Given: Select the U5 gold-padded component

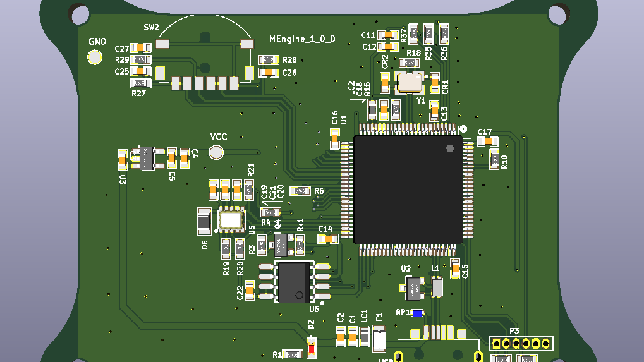Looking at the screenshot, I should (x=231, y=219).
